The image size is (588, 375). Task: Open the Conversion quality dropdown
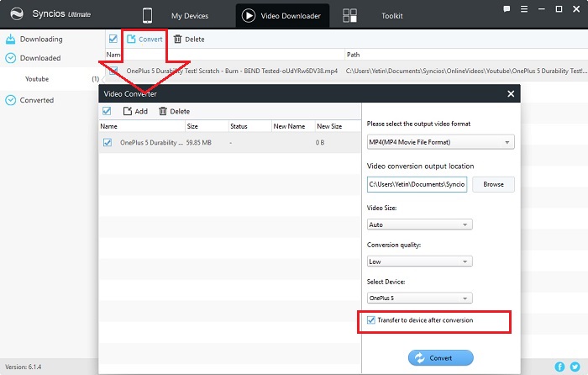click(x=420, y=261)
